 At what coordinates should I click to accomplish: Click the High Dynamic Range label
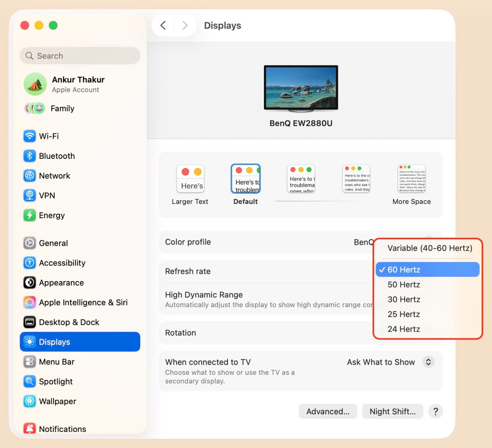coord(204,295)
